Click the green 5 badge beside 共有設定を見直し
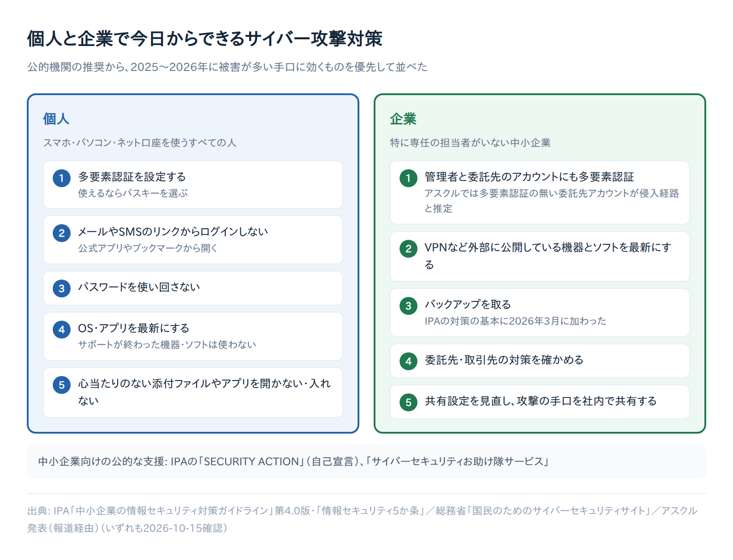Screen dimensions: 733x560 coord(409,402)
